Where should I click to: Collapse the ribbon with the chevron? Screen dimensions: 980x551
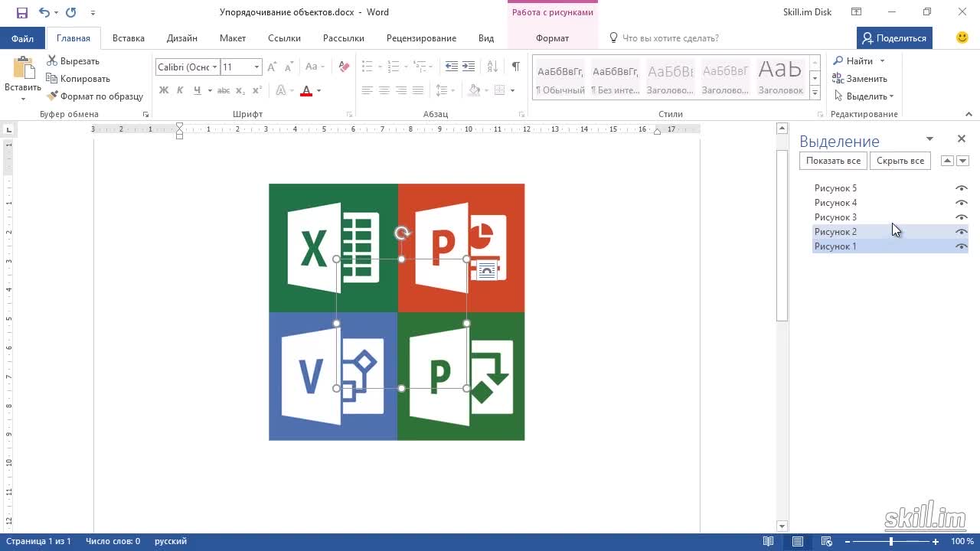(x=969, y=114)
